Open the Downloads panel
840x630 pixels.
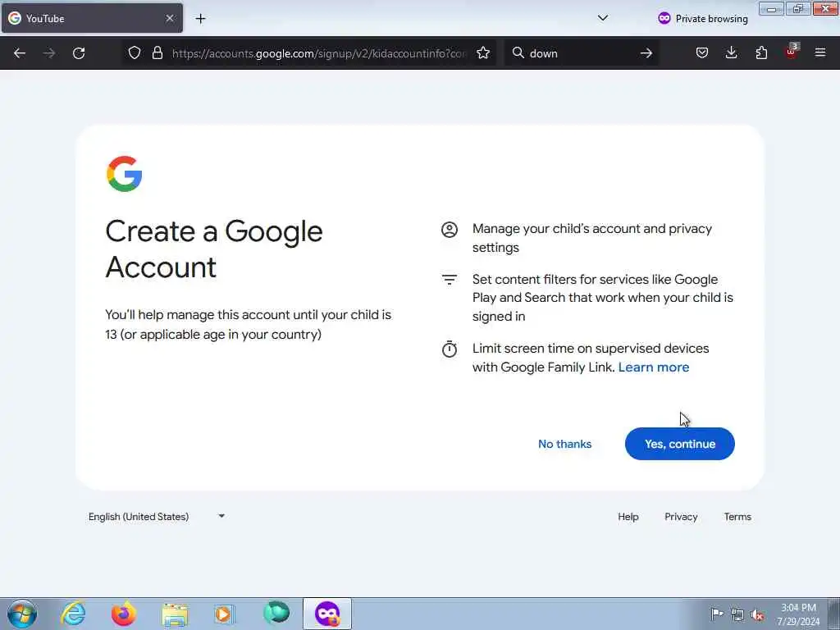731,53
